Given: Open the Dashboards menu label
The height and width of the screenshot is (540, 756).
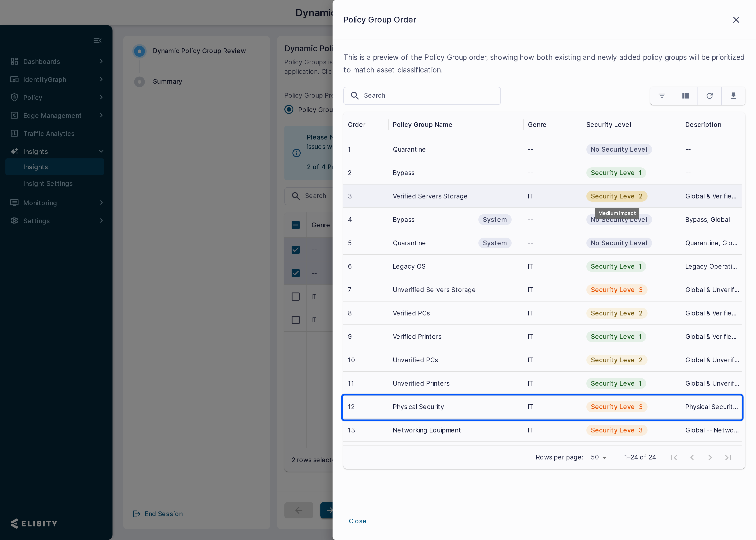Looking at the screenshot, I should click(42, 61).
